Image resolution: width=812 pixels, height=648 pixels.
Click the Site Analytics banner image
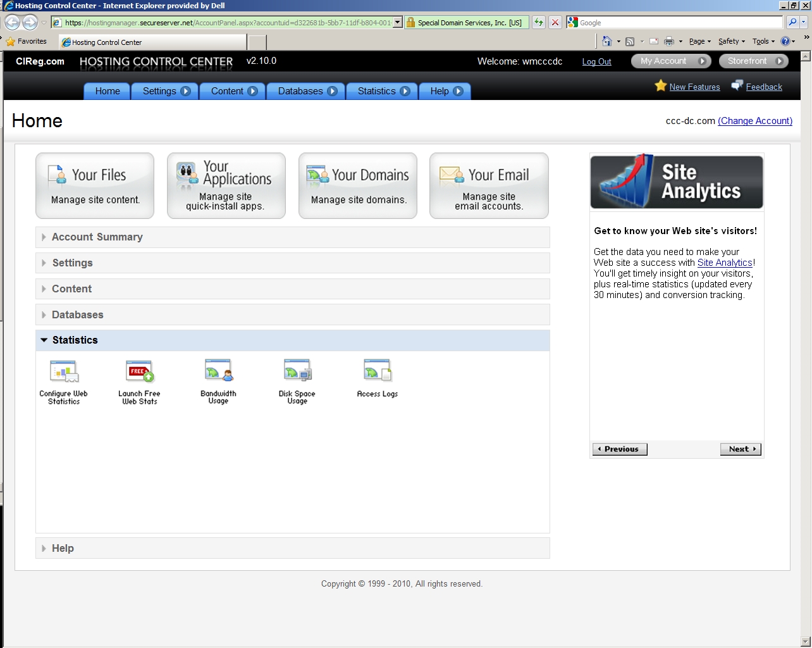pos(677,182)
